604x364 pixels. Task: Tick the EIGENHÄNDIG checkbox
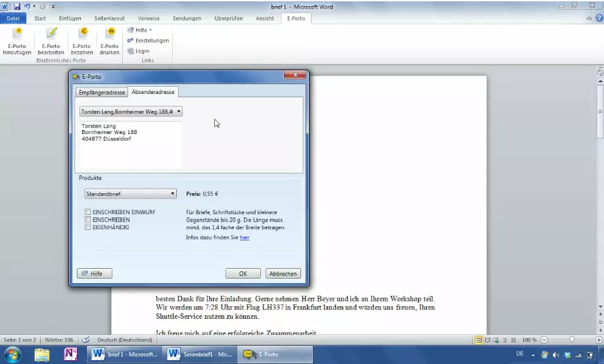[x=87, y=227]
